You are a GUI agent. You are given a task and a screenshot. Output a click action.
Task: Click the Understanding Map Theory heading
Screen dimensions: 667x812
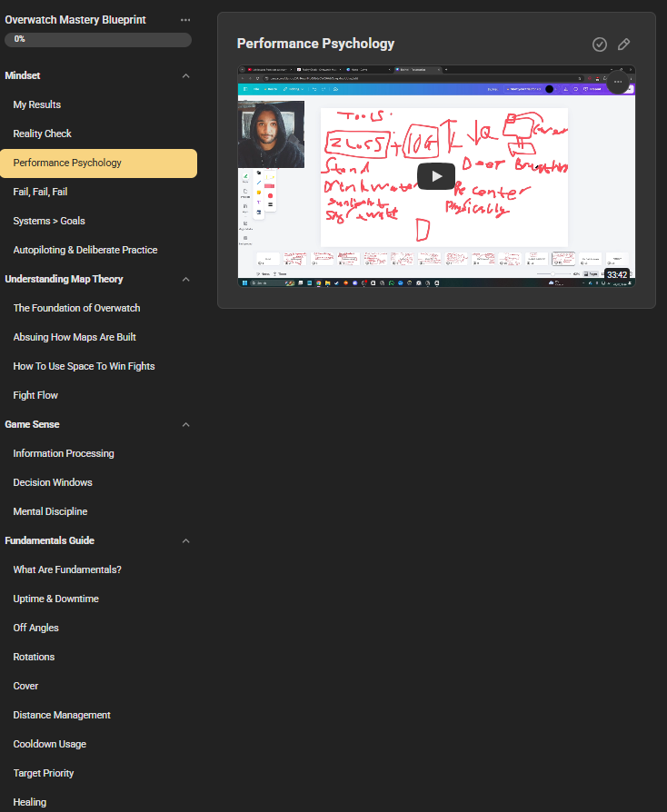pyautogui.click(x=64, y=279)
